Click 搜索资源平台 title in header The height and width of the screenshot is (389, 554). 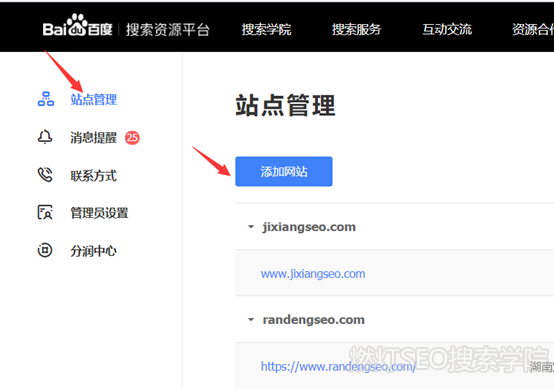click(168, 30)
